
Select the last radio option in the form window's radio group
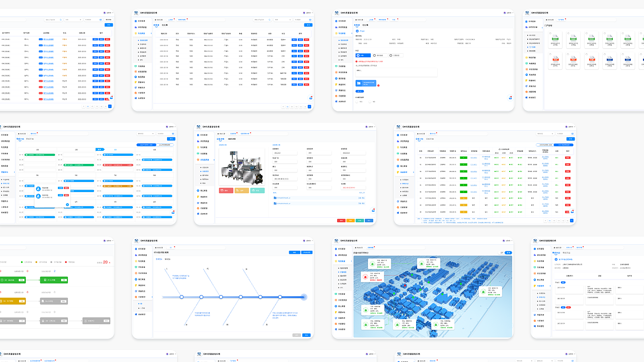pos(395,55)
